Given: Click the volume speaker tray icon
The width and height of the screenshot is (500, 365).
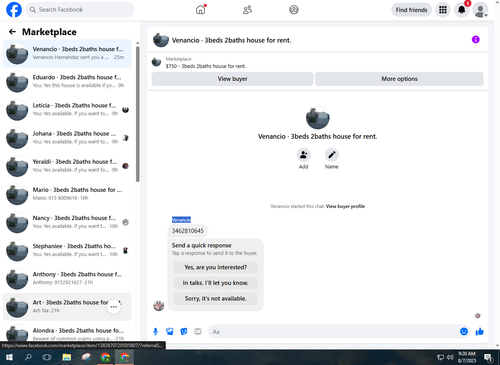Looking at the screenshot, I should tap(450, 357).
